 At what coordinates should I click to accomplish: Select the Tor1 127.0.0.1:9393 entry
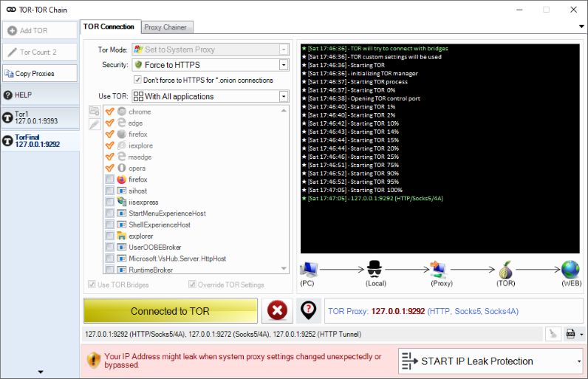point(40,117)
